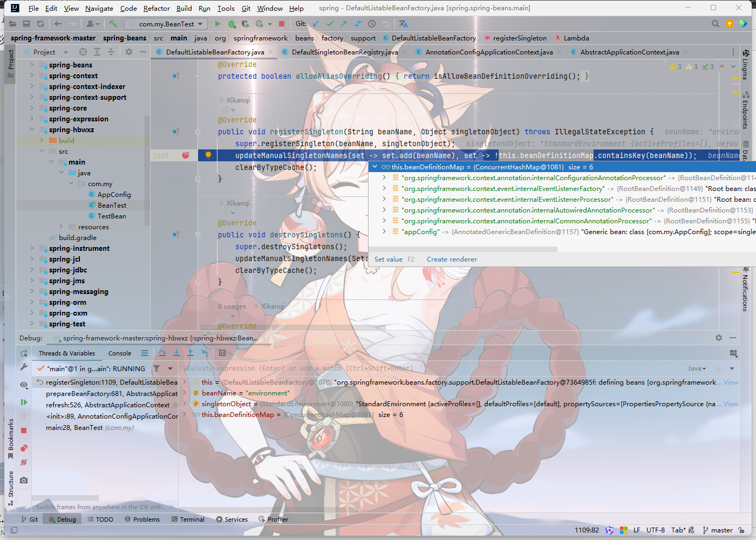Switch to the DefaultSingletonBeanRegistry.java tab

coord(344,52)
